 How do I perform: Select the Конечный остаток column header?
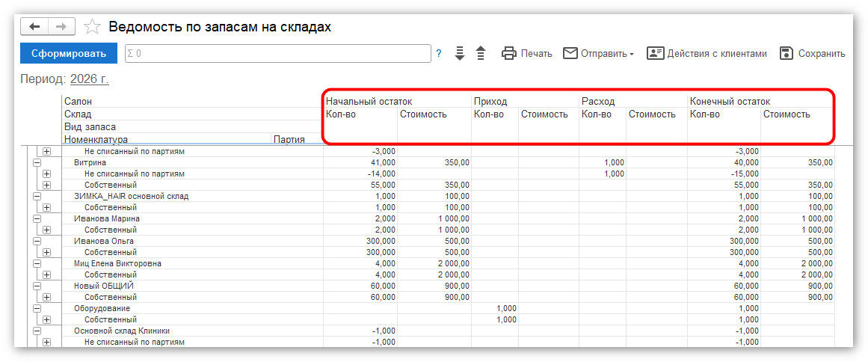pyautogui.click(x=760, y=101)
